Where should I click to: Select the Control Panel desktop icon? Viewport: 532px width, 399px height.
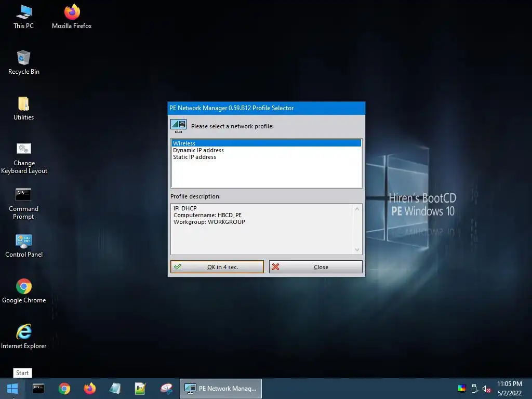tap(24, 246)
